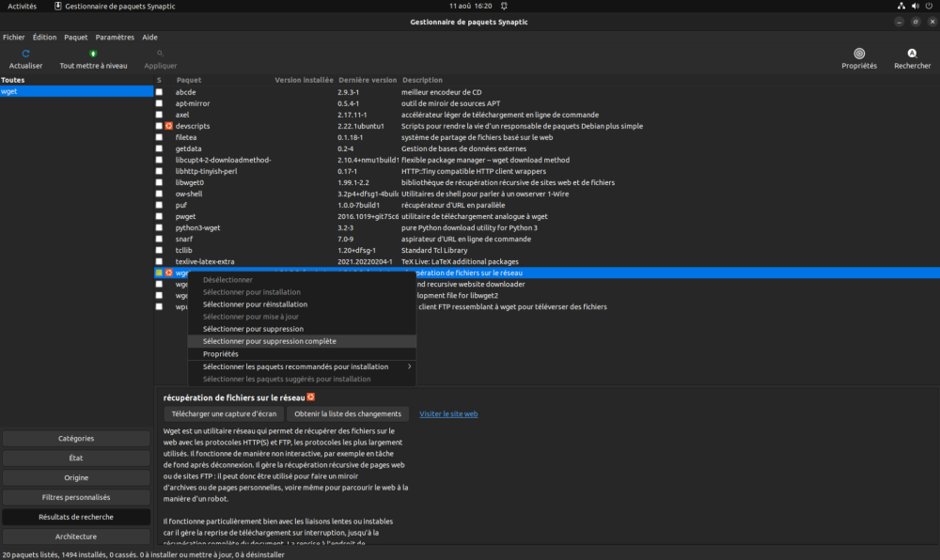The image size is (940, 560).
Task: Sort by the Version installée column header
Action: [304, 80]
